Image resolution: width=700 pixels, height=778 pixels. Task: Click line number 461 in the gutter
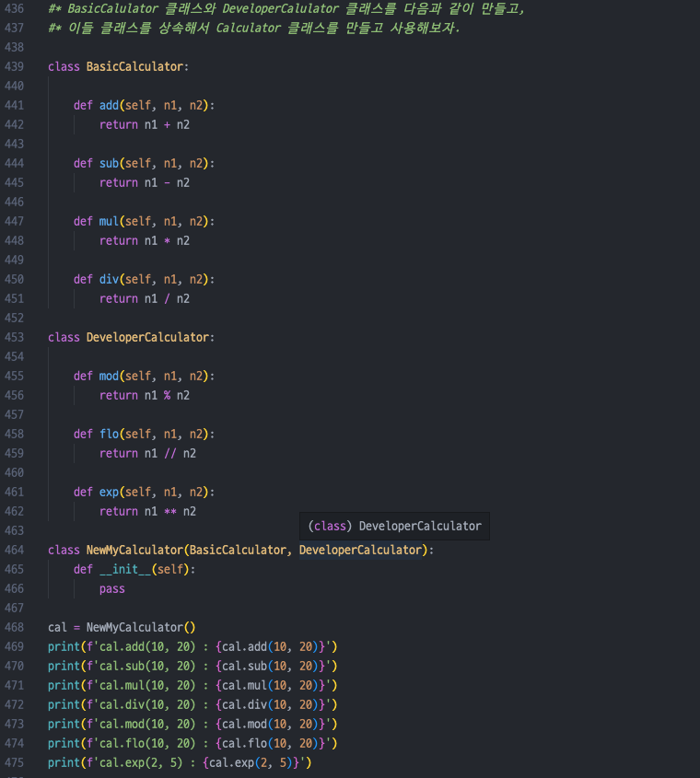coord(14,493)
